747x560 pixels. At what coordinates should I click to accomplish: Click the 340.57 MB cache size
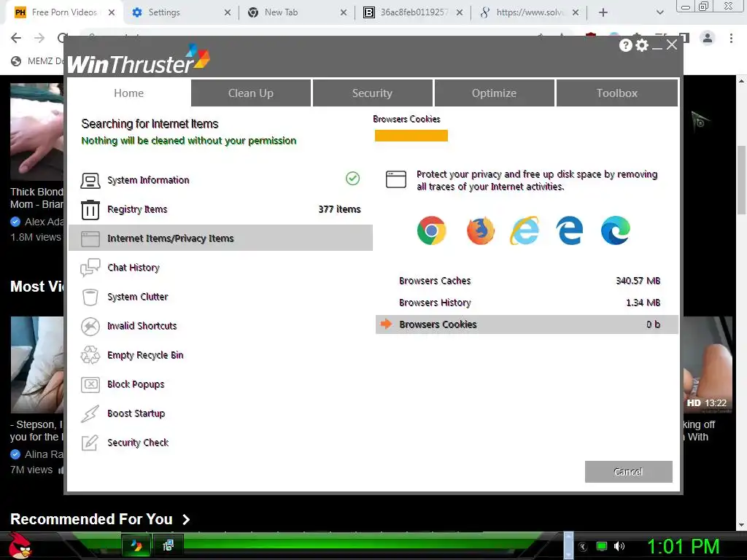(638, 281)
